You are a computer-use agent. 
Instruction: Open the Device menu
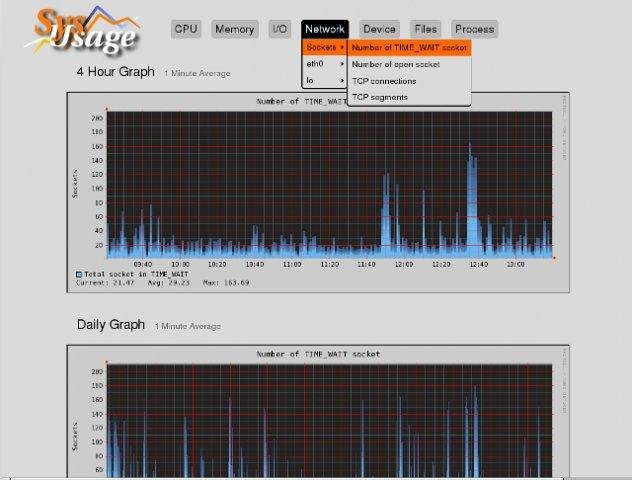point(379,29)
